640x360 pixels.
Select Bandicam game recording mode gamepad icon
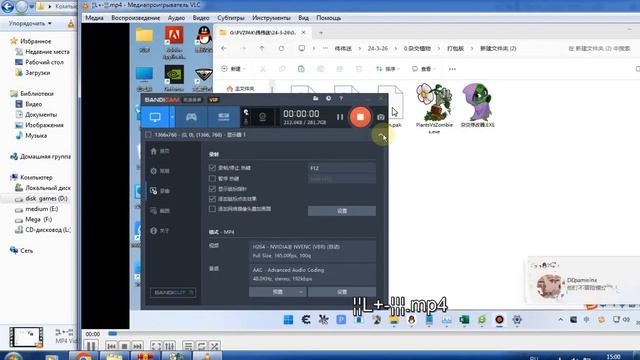click(191, 117)
